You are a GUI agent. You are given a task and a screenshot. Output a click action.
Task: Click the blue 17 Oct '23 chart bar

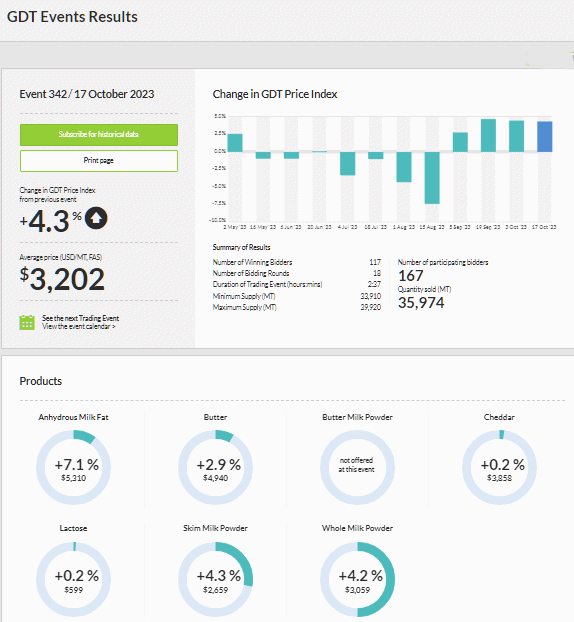pyautogui.click(x=545, y=136)
